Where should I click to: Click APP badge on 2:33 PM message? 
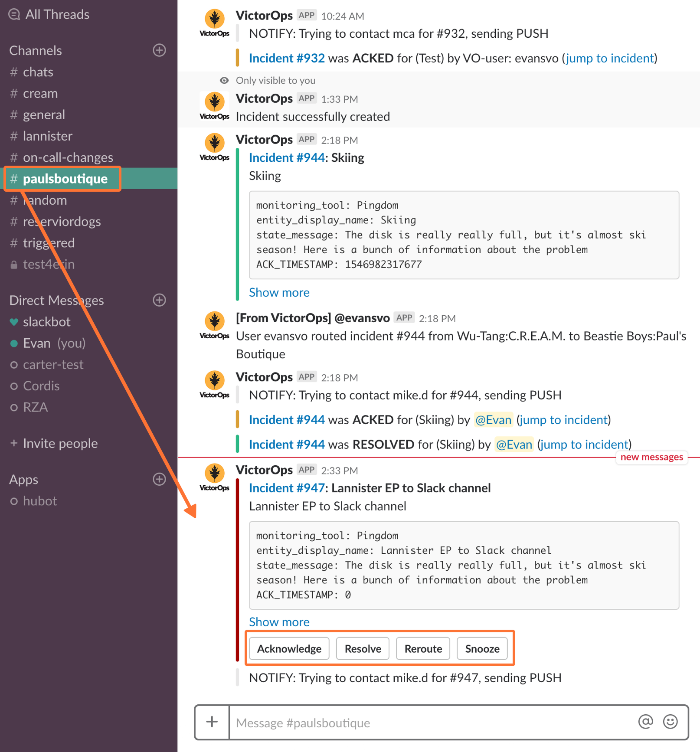point(307,470)
